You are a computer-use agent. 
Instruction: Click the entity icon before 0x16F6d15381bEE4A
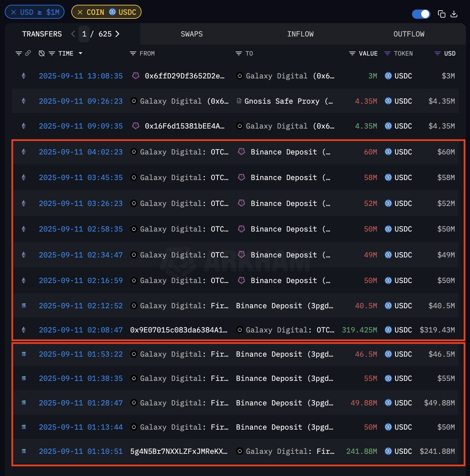136,125
